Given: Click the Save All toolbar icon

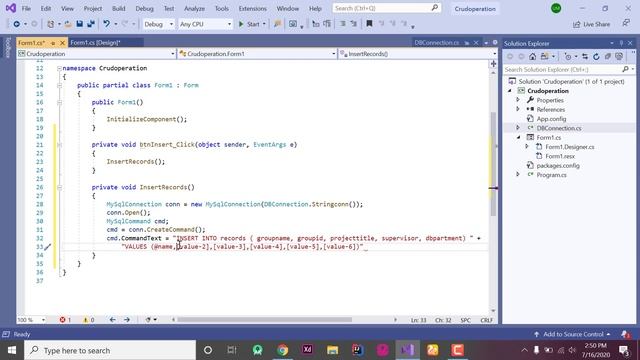Looking at the screenshot, I should click(x=91, y=24).
